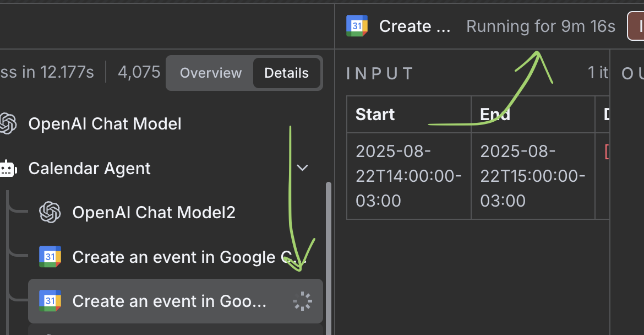
Task: Collapse the Calendar Agent chevron
Action: pos(303,167)
